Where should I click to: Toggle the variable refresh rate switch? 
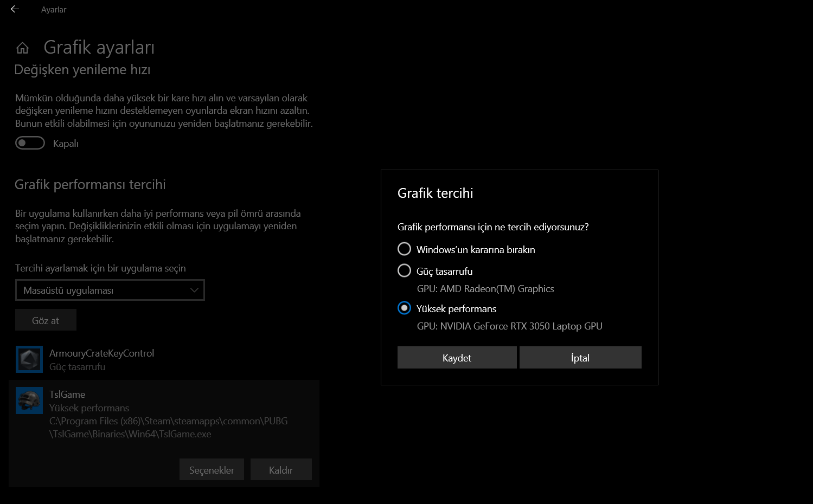click(x=30, y=143)
